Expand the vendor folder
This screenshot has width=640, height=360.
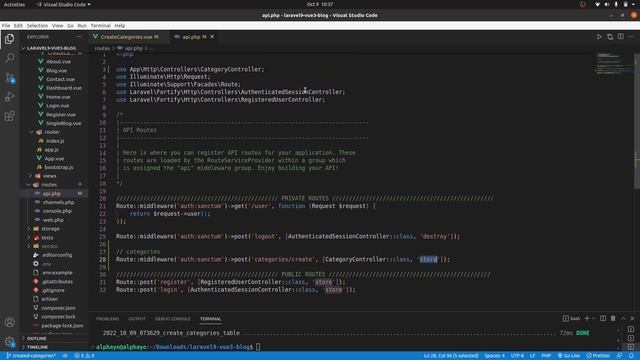[49, 246]
